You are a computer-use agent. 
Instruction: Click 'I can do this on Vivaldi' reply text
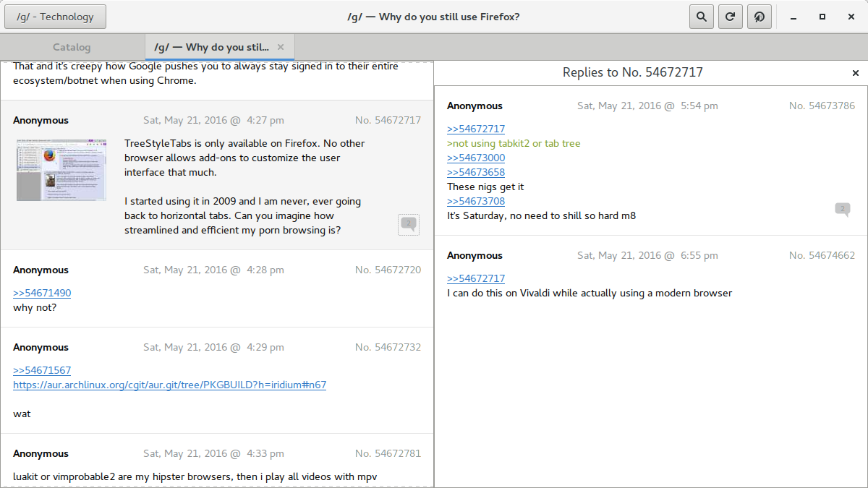click(x=590, y=293)
